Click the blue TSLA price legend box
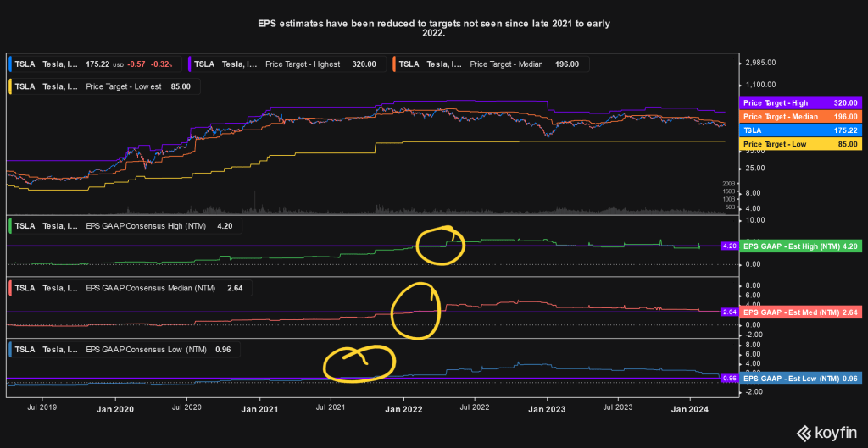Image resolution: width=868 pixels, height=448 pixels. click(93, 64)
